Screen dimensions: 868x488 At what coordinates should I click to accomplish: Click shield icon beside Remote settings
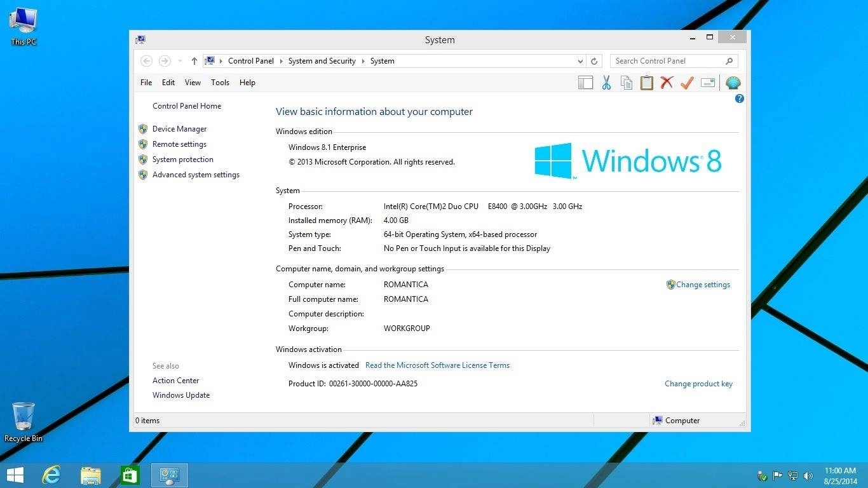(143, 144)
